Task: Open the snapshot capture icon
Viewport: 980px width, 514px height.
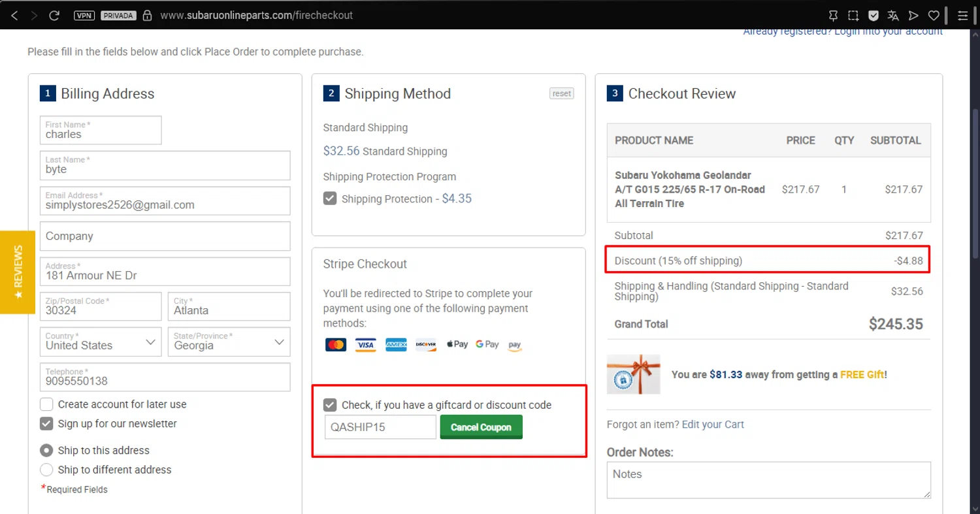Action: tap(853, 16)
